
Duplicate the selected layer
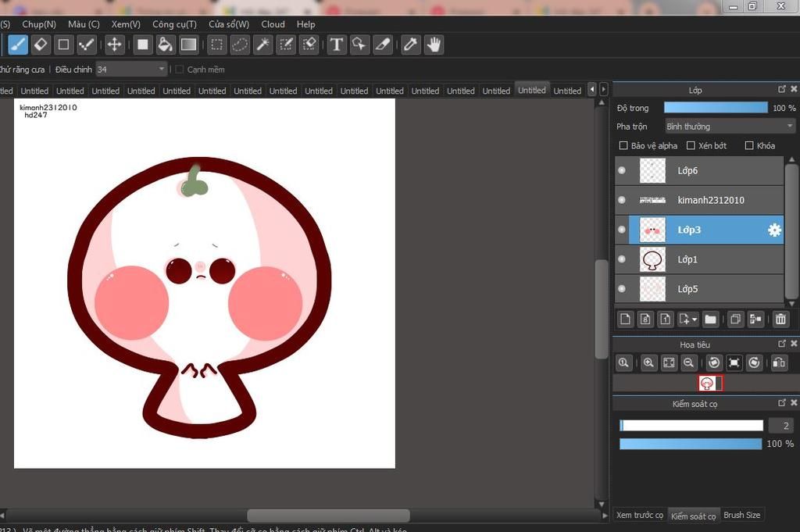pyautogui.click(x=735, y=320)
